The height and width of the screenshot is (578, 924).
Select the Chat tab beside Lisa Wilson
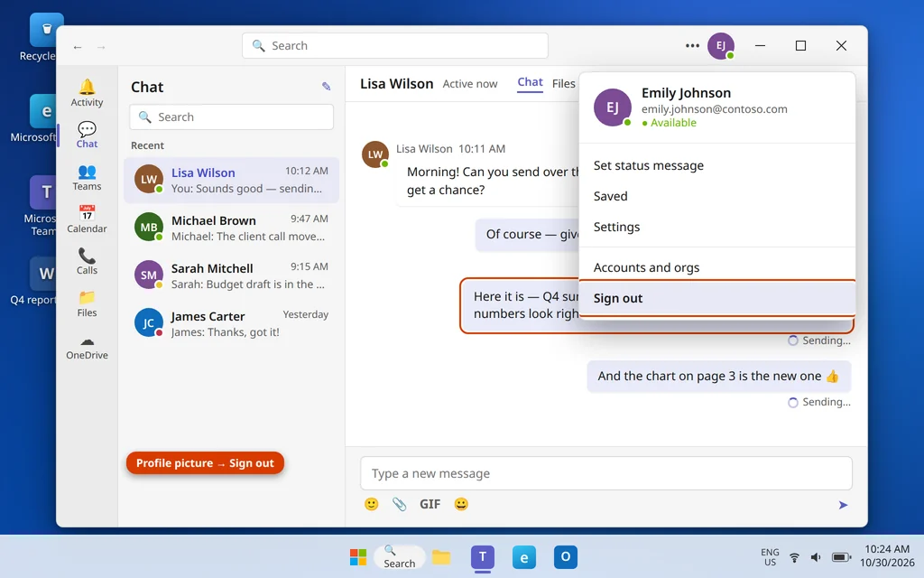(x=530, y=82)
